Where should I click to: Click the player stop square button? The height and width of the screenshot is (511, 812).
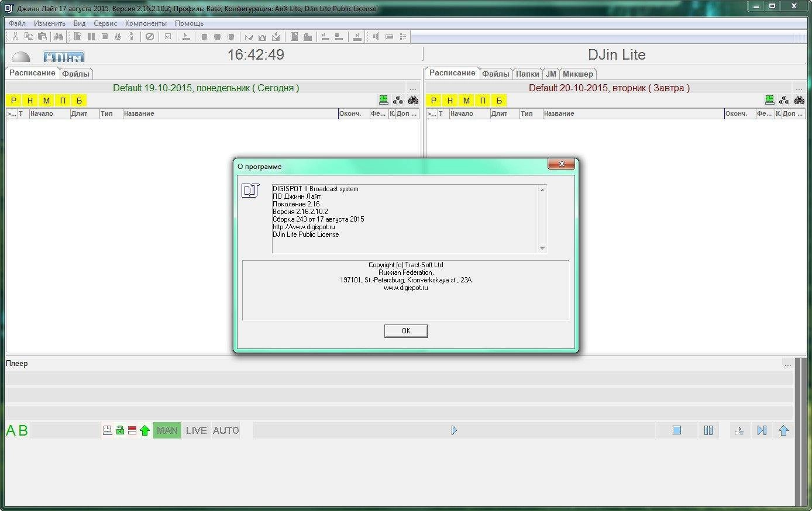tap(677, 430)
